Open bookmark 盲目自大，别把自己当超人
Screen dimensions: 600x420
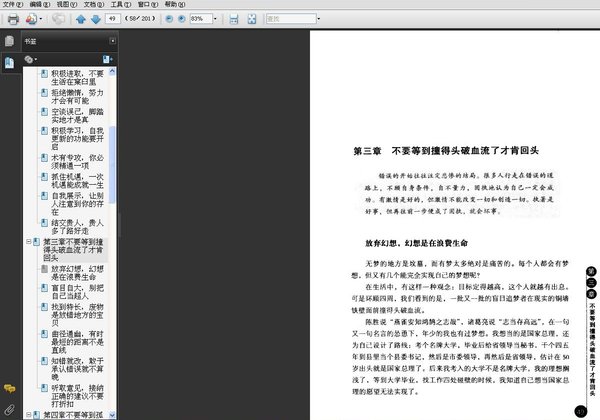[77, 292]
